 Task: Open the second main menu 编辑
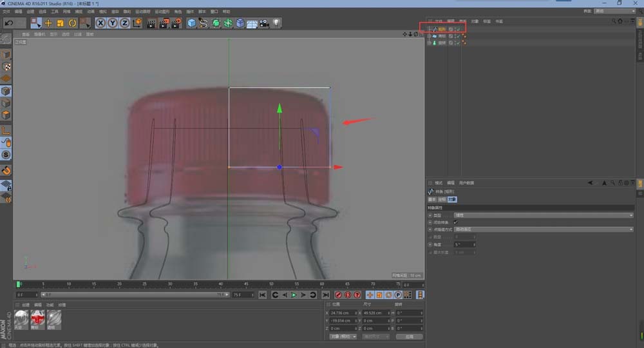coord(19,12)
